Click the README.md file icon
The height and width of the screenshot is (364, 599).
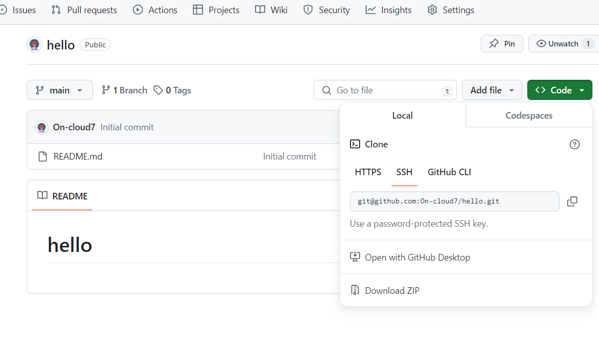43,157
